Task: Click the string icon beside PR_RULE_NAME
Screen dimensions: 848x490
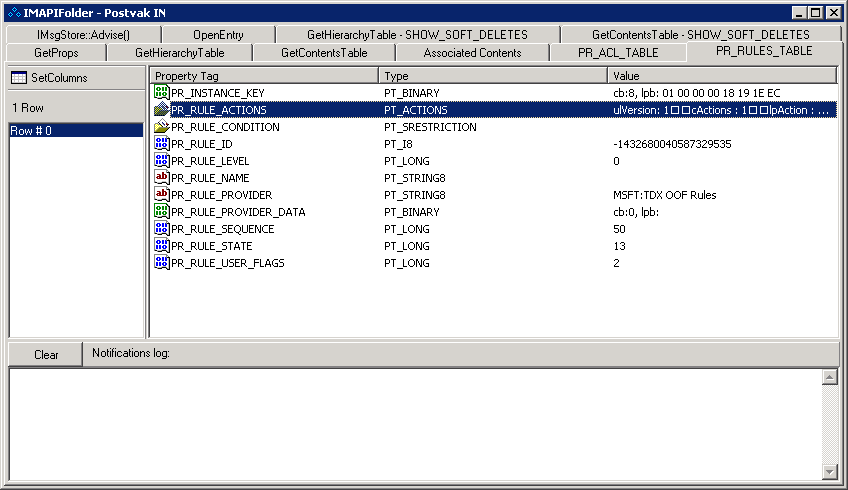Action: tap(161, 178)
